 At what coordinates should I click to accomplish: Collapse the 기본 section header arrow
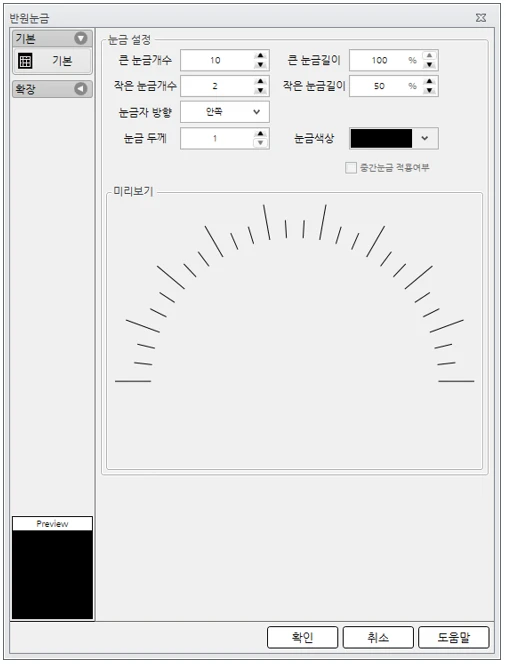[81, 38]
